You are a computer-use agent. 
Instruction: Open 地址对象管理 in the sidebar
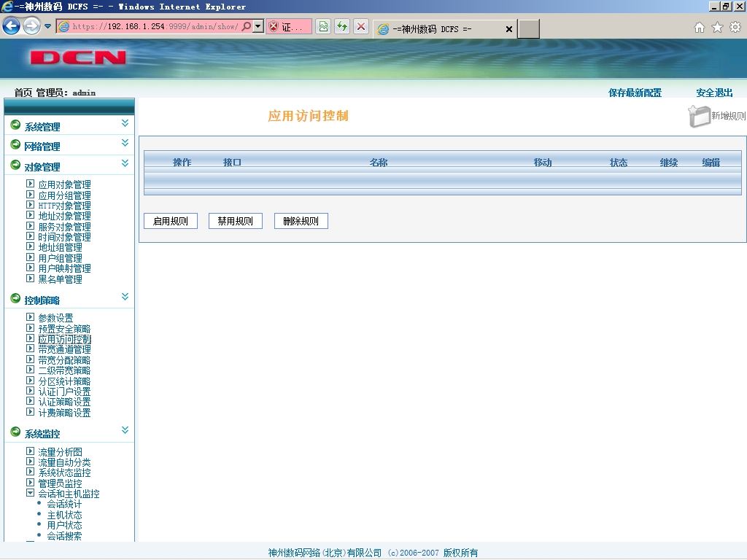point(64,216)
